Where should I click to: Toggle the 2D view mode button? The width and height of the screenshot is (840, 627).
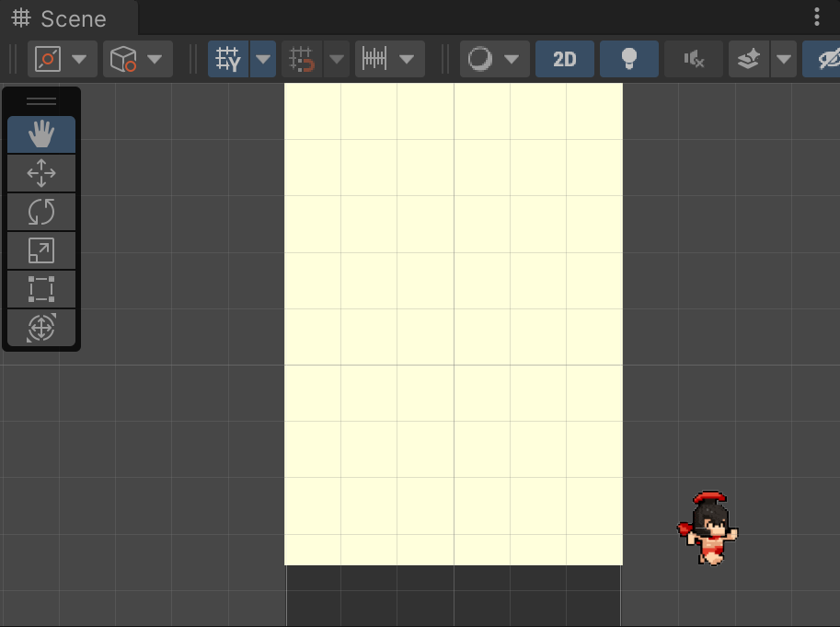[x=565, y=58]
